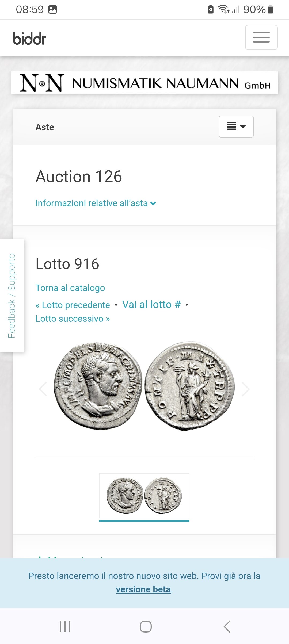This screenshot has width=289, height=644.
Task: Show next coin image with right arrow
Action: coord(246,389)
